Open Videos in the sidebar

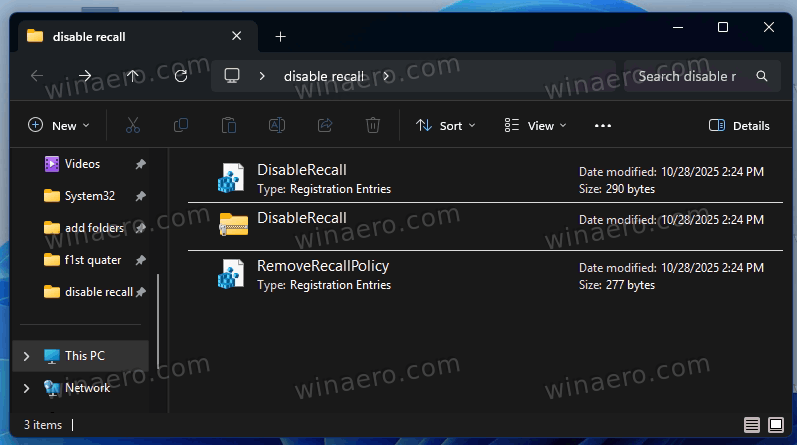(82, 164)
